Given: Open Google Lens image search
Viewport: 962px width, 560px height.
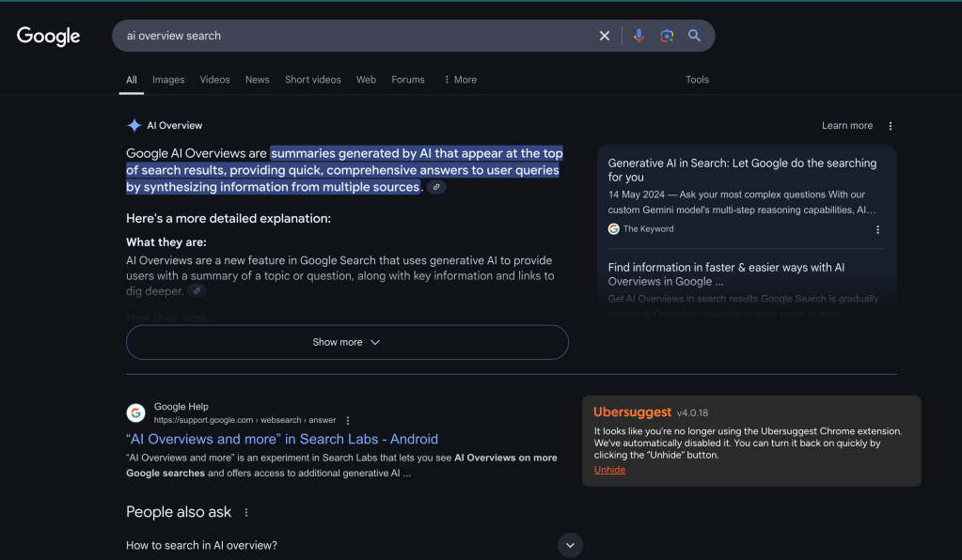Looking at the screenshot, I should tap(667, 36).
